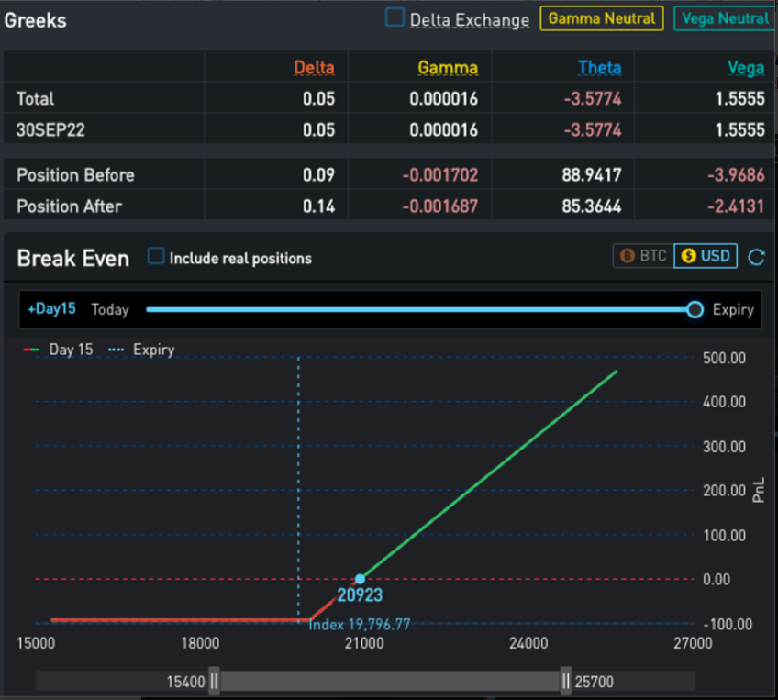
Task: Switch PnL currency to BTC
Action: pyautogui.click(x=642, y=256)
